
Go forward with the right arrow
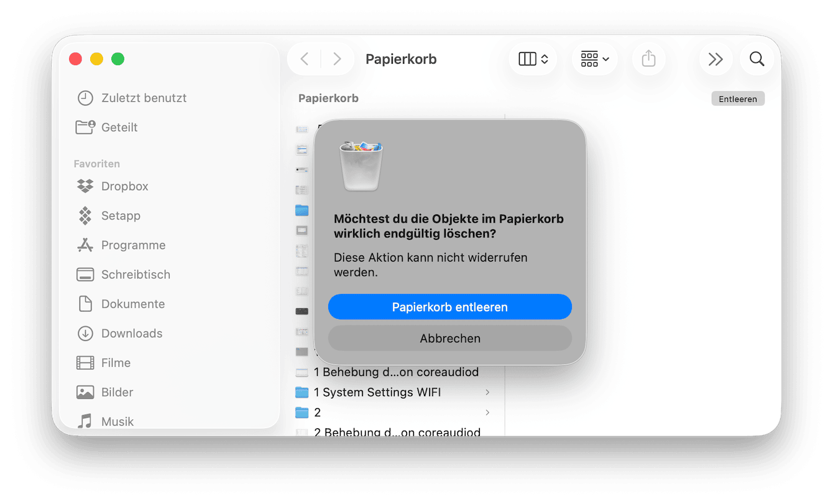pos(337,59)
